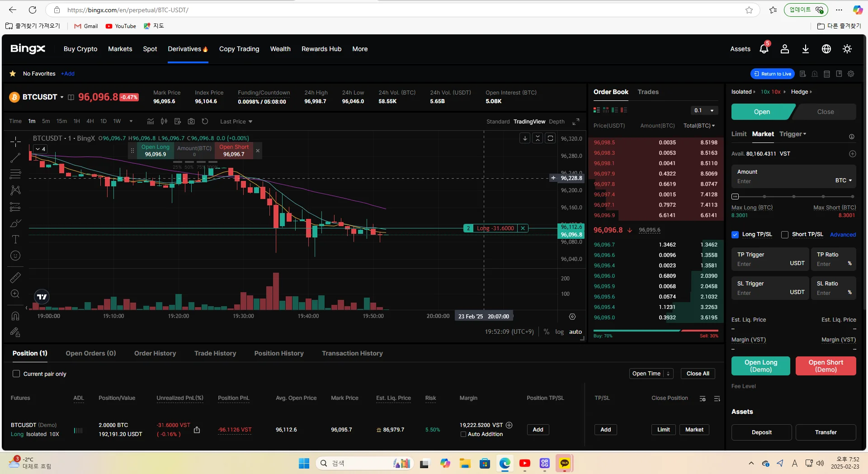Select the ruler measure tool
Image resolution: width=868 pixels, height=474 pixels.
(x=15, y=277)
